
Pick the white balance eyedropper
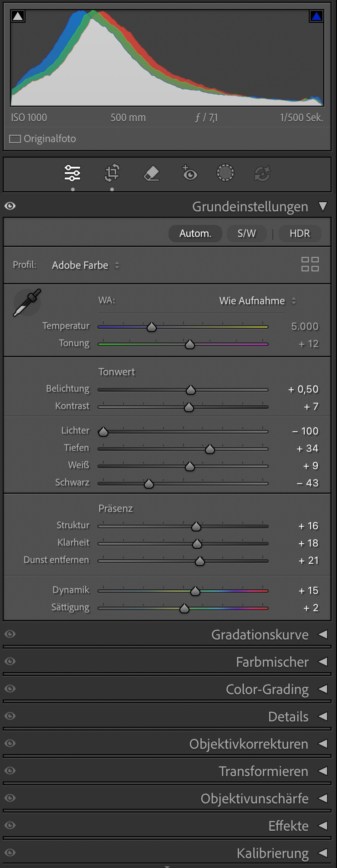pos(27,302)
